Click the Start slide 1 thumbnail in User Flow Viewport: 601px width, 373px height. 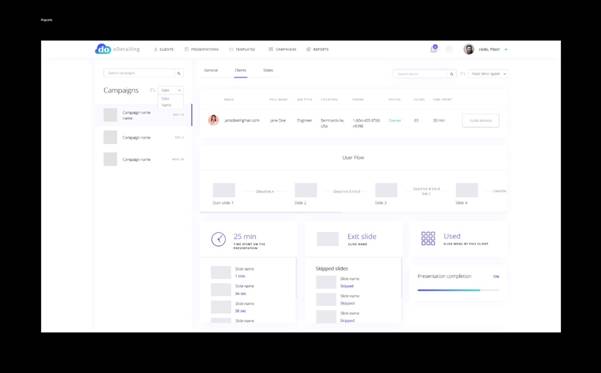(x=224, y=190)
